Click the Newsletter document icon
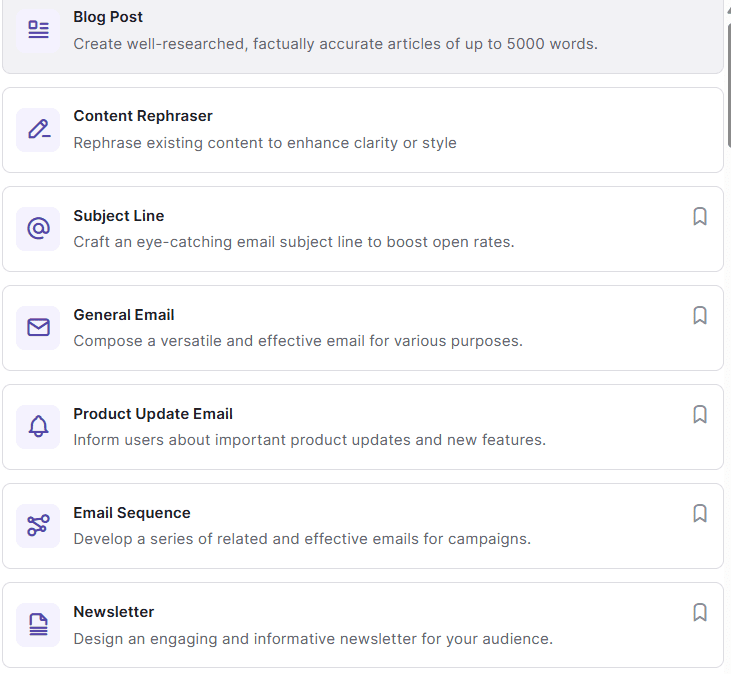 pos(38,624)
